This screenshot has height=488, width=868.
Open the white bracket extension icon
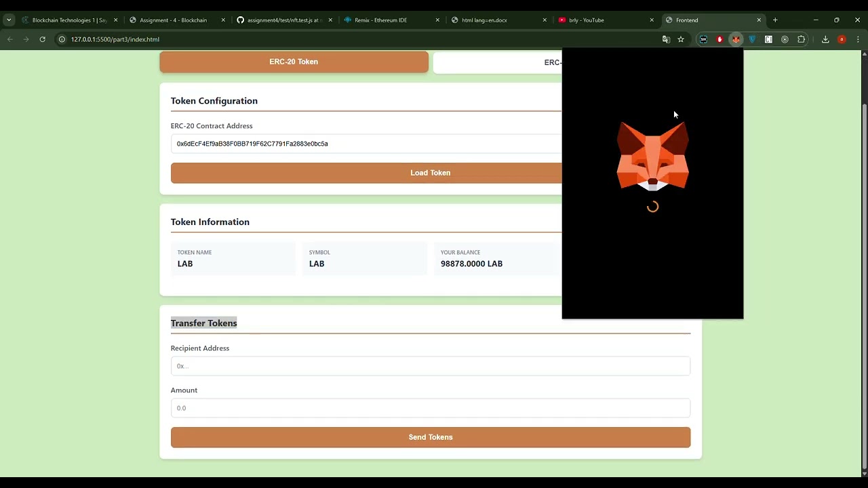click(768, 39)
